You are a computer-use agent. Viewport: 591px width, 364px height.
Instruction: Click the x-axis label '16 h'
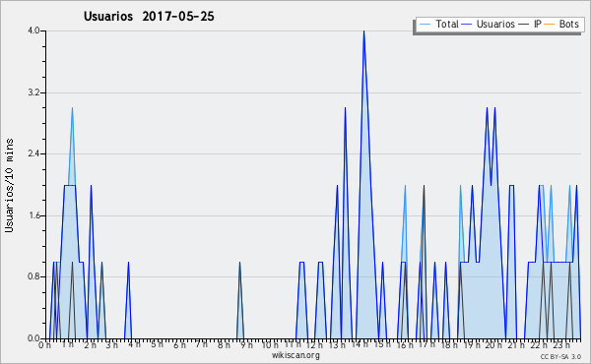pyautogui.click(x=405, y=345)
